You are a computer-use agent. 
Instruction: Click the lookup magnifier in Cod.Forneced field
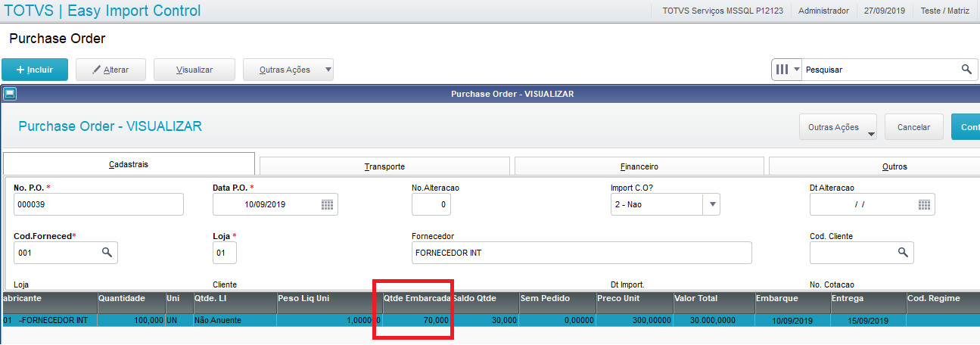pos(107,253)
